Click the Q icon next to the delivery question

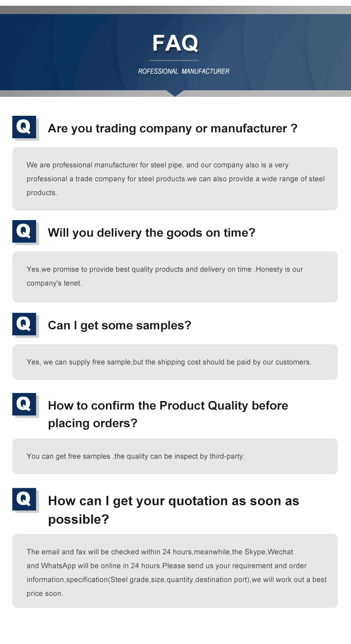[24, 231]
